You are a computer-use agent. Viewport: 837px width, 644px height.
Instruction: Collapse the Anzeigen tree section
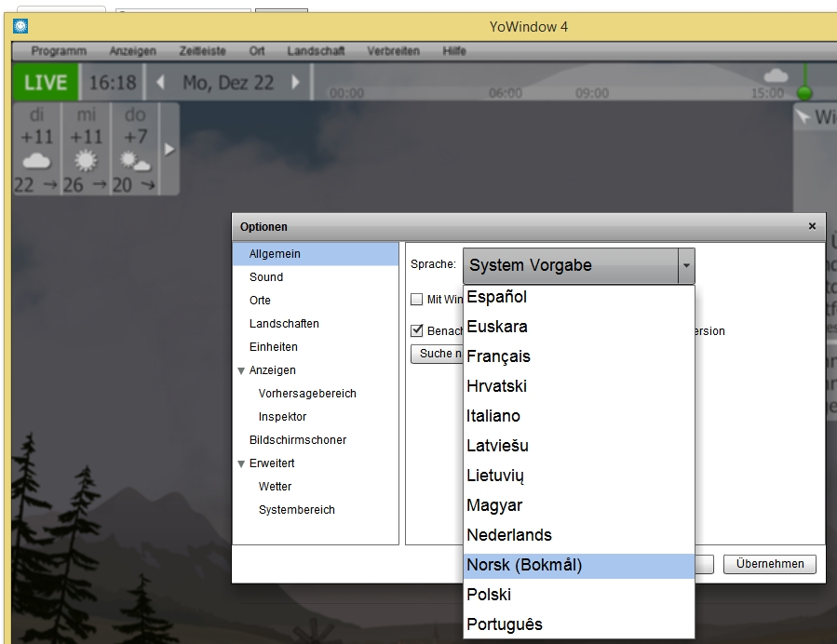click(241, 370)
